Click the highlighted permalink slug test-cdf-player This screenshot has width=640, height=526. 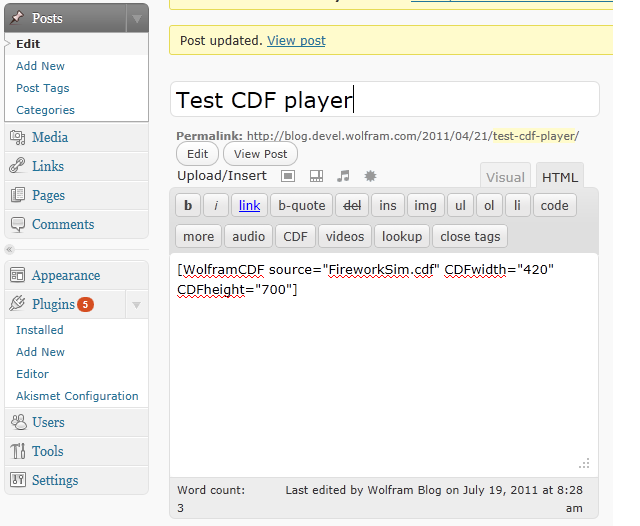pyautogui.click(x=534, y=136)
